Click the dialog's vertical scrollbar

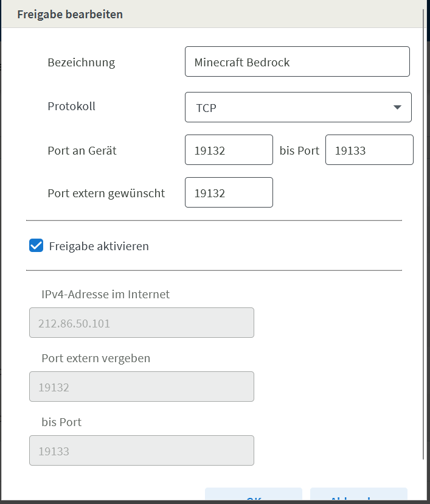pyautogui.click(x=423, y=243)
